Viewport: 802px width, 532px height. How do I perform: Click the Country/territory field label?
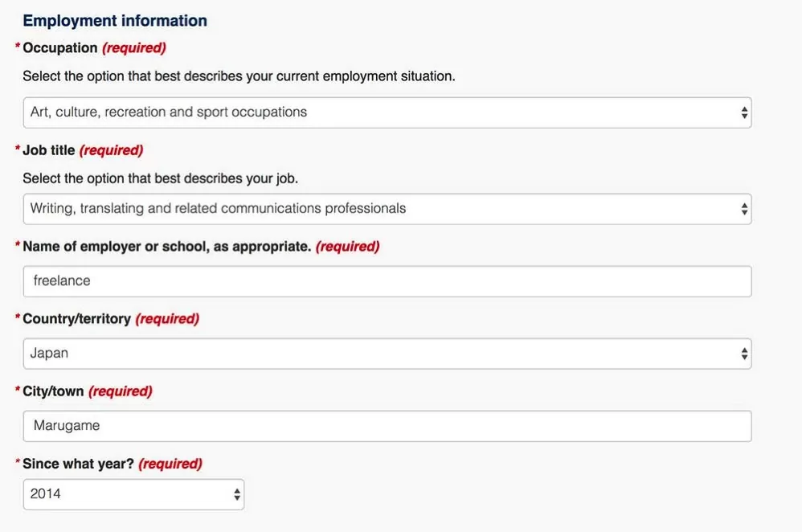pyautogui.click(x=76, y=319)
